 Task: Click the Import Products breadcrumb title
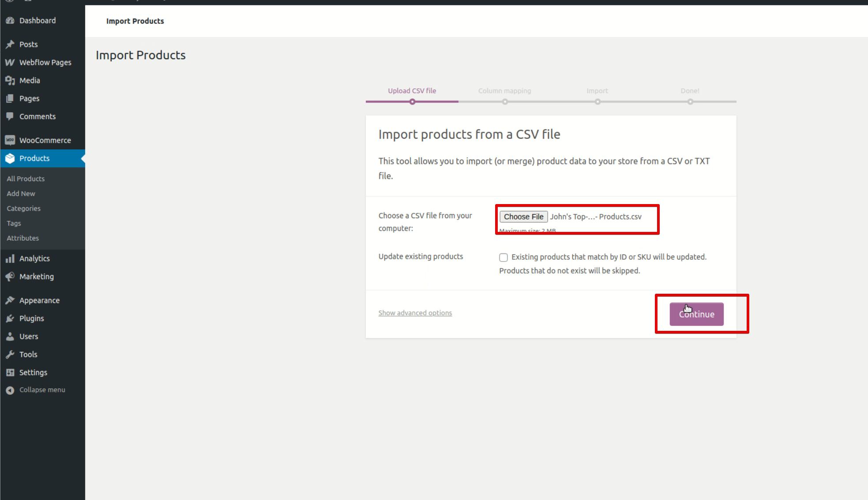pos(135,21)
